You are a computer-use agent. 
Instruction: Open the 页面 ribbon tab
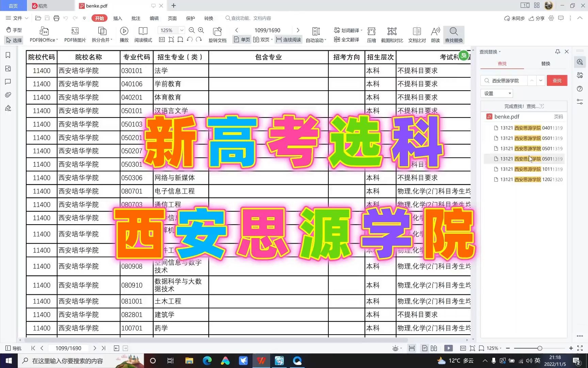click(172, 18)
